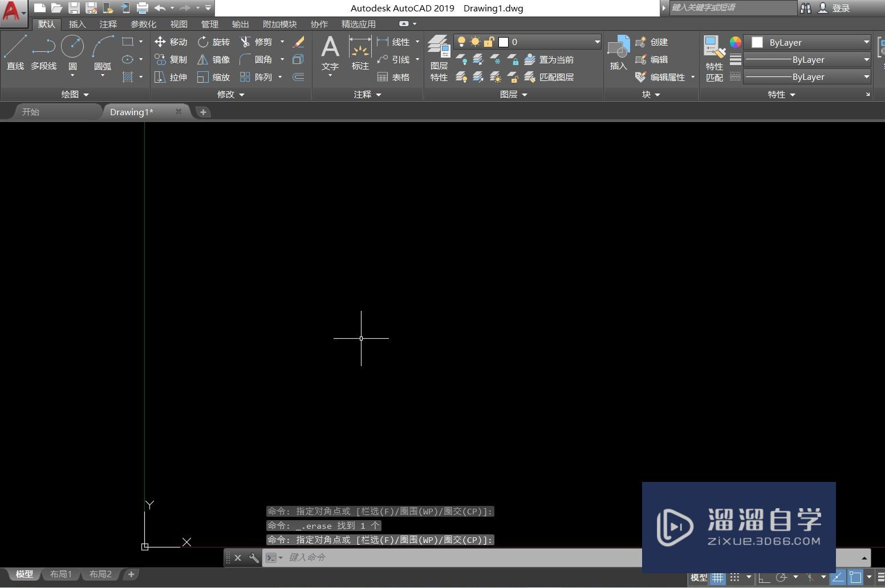Image resolution: width=885 pixels, height=588 pixels.
Task: Select the Mirror (镜像) tool
Action: click(213, 59)
